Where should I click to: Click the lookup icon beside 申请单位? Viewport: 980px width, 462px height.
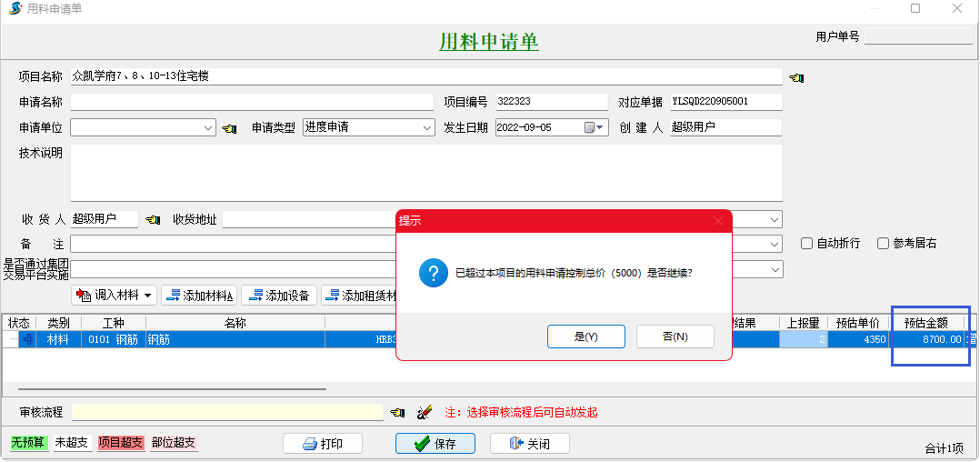click(229, 129)
